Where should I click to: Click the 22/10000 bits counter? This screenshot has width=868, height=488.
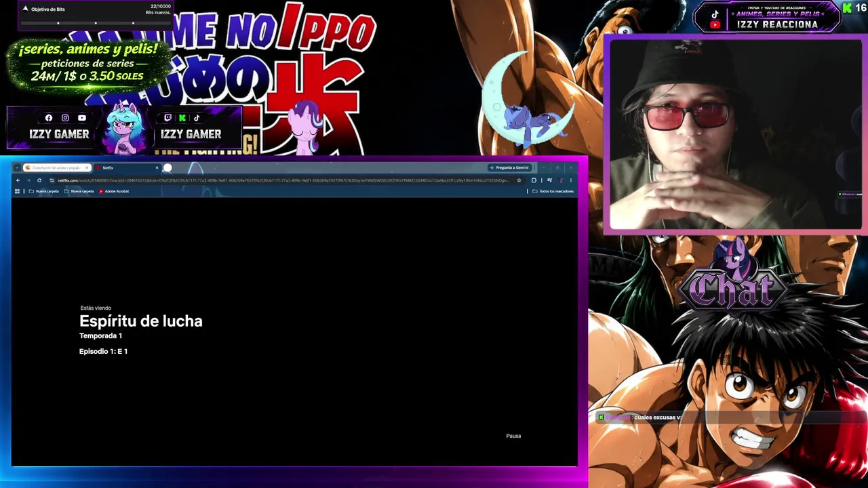(x=160, y=6)
